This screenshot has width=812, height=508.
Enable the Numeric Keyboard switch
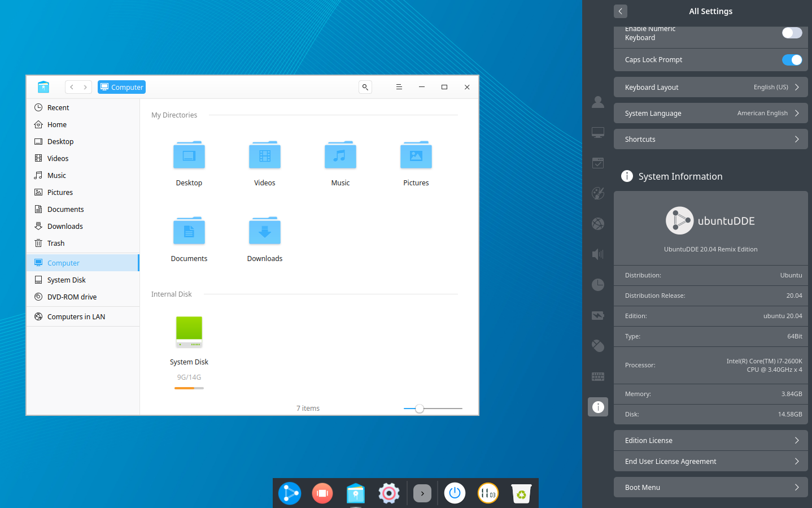792,33
